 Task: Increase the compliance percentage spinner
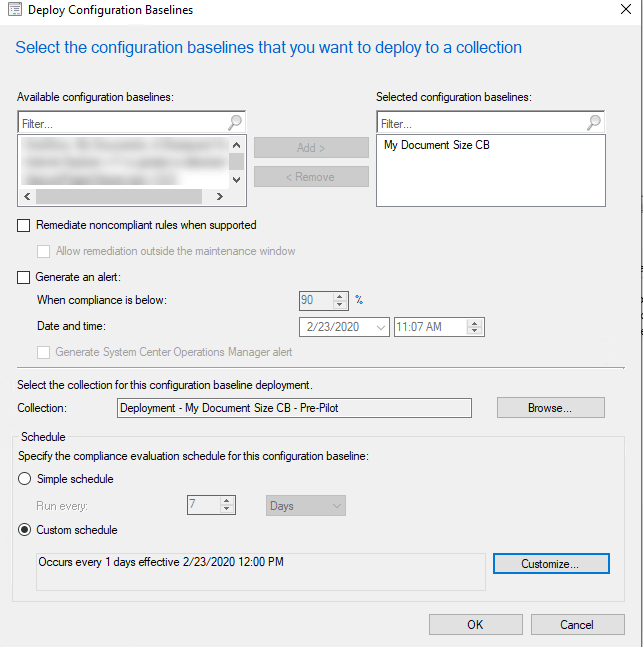tap(340, 295)
